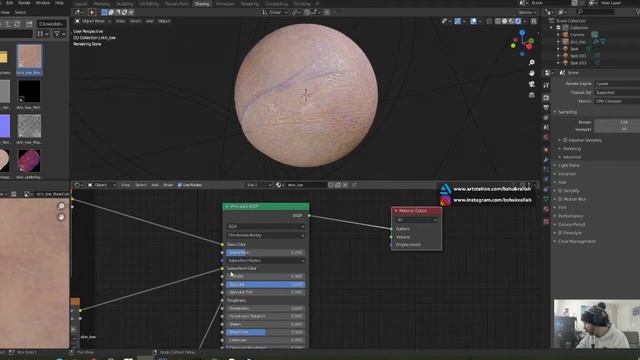Viewport: 640px width, 360px height.
Task: Select Camera in the outliner
Action: tap(577, 35)
